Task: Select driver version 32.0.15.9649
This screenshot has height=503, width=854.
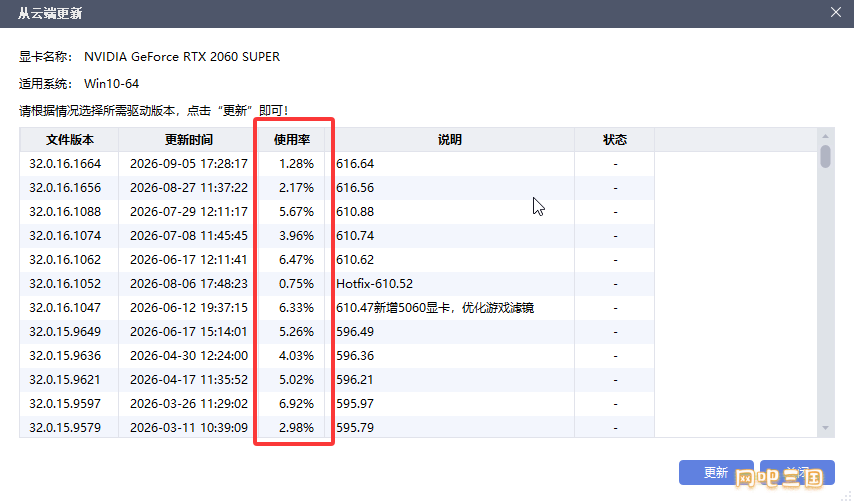Action: [65, 332]
